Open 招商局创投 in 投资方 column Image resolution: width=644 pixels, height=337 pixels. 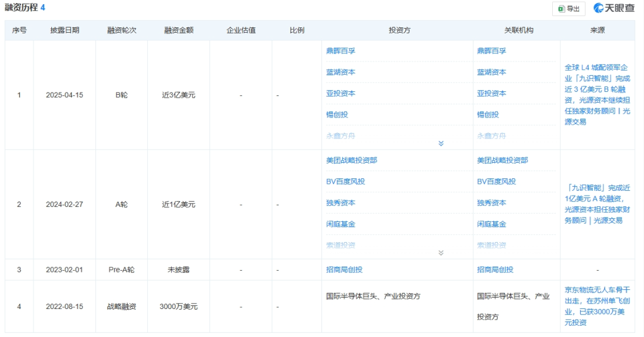coord(344,270)
